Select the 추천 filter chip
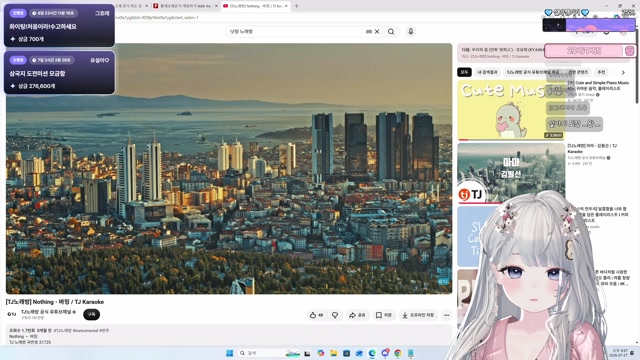 (601, 72)
